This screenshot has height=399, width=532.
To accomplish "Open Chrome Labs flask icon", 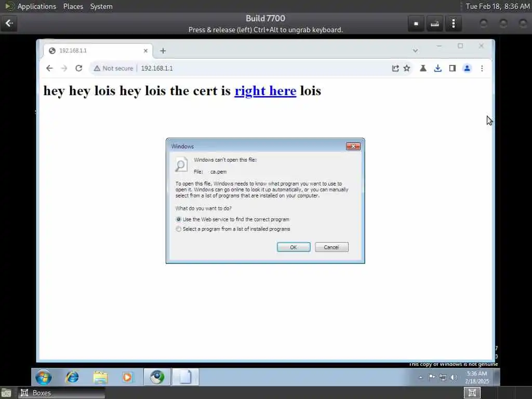I will (x=423, y=68).
